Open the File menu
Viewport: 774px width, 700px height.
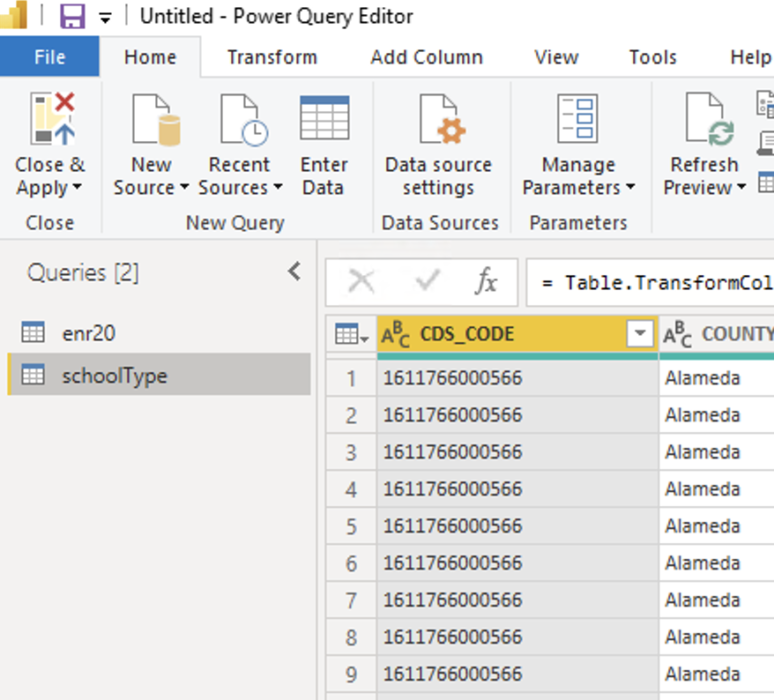click(49, 56)
